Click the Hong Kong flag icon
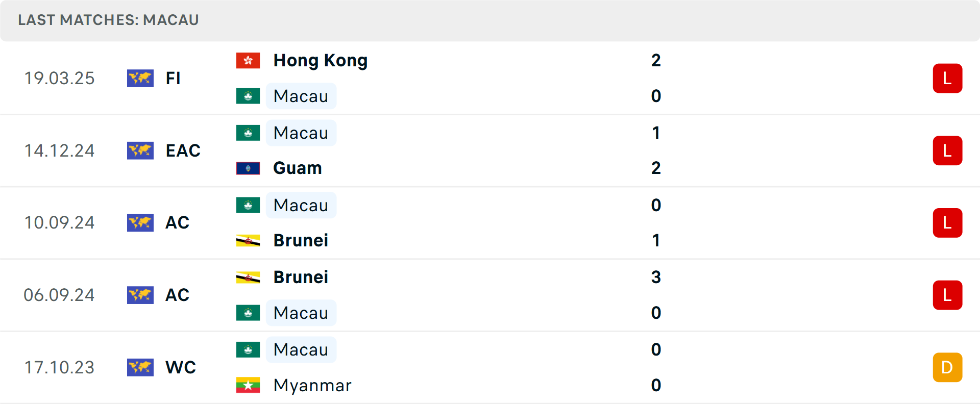This screenshot has width=980, height=404. pos(248,61)
